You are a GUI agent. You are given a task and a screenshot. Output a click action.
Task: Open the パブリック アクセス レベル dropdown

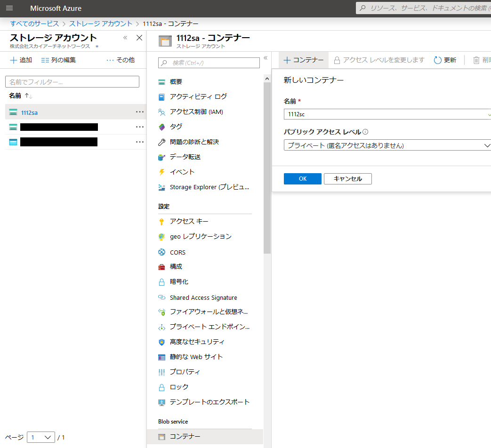click(387, 145)
